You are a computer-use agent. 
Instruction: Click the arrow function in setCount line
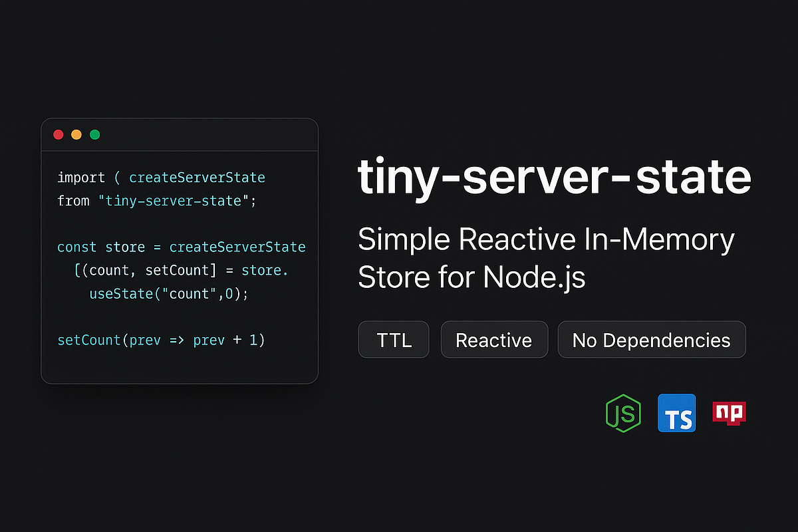175,340
